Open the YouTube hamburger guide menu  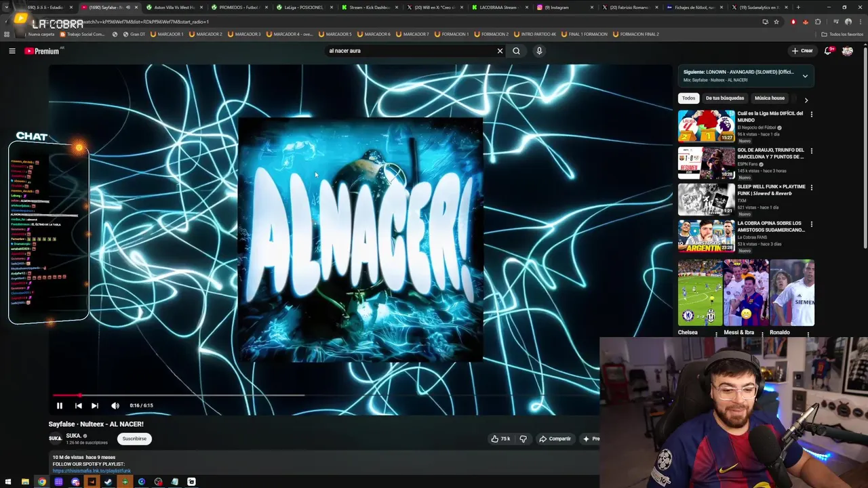12,51
